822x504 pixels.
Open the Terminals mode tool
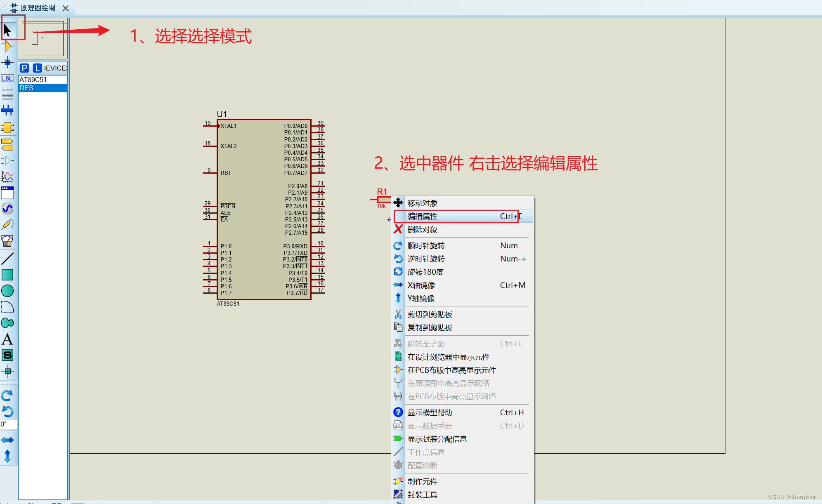pyautogui.click(x=7, y=144)
